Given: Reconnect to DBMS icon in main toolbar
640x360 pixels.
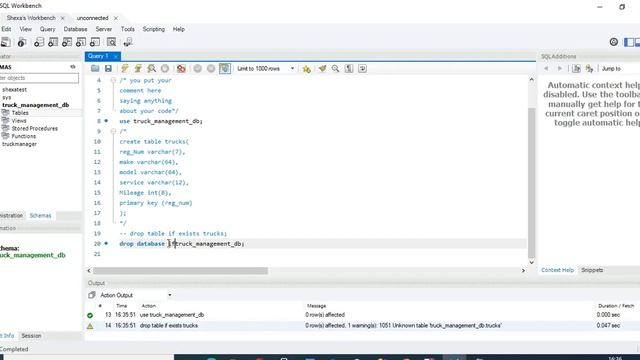Looking at the screenshot, I should [128, 42].
